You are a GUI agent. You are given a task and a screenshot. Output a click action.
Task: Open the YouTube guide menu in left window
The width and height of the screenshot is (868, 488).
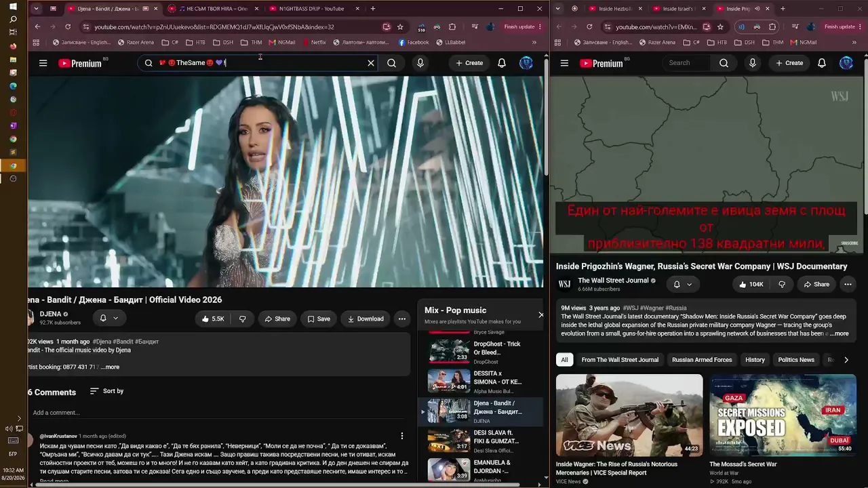pyautogui.click(x=43, y=63)
